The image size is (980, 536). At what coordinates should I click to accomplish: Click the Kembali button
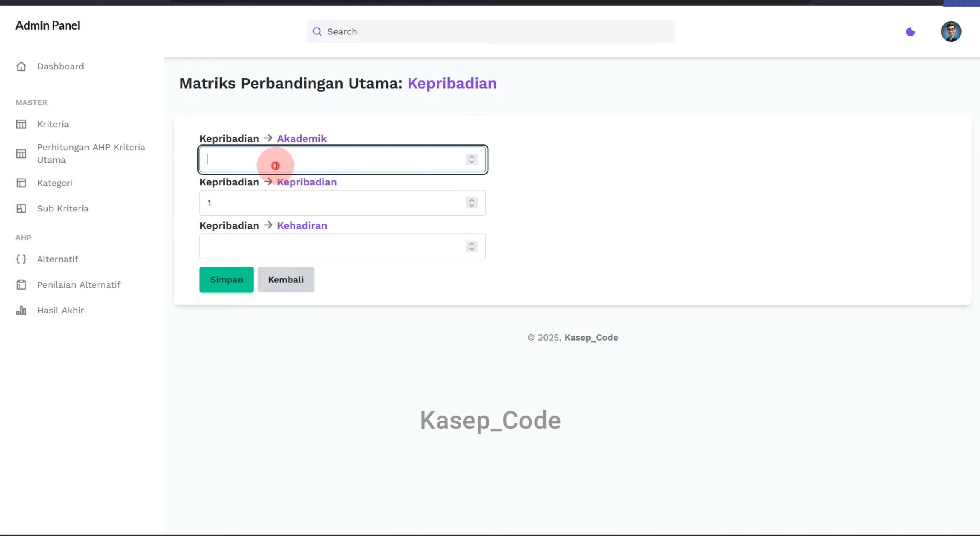pyautogui.click(x=286, y=280)
